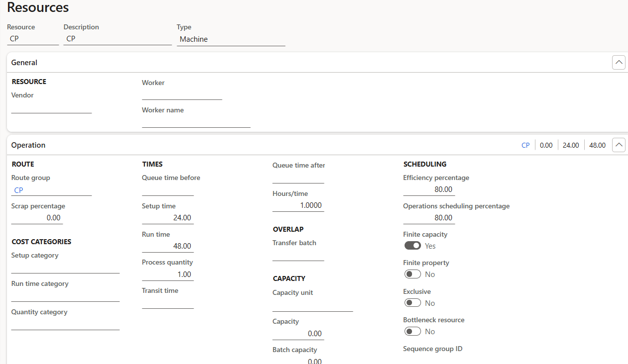Click the Batch capacity label
Screen dimensions: 628x364
pos(295,350)
